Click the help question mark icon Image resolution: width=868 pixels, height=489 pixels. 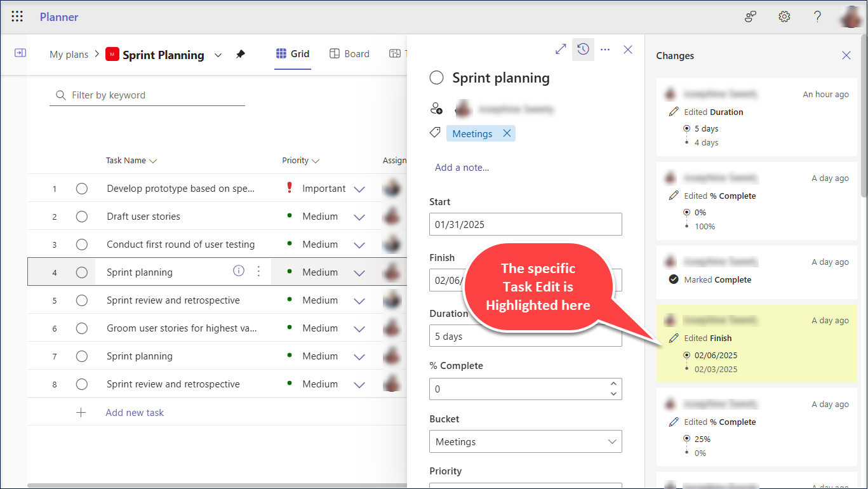(817, 17)
